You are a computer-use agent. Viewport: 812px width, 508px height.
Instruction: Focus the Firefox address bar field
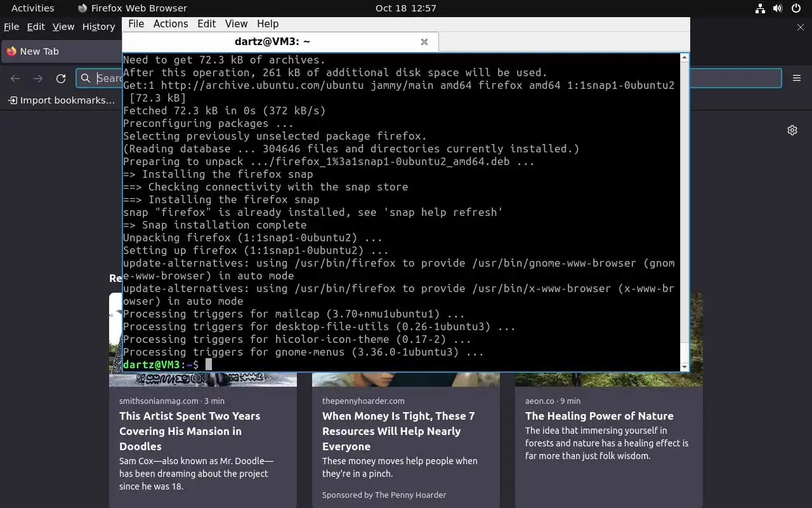pos(428,78)
